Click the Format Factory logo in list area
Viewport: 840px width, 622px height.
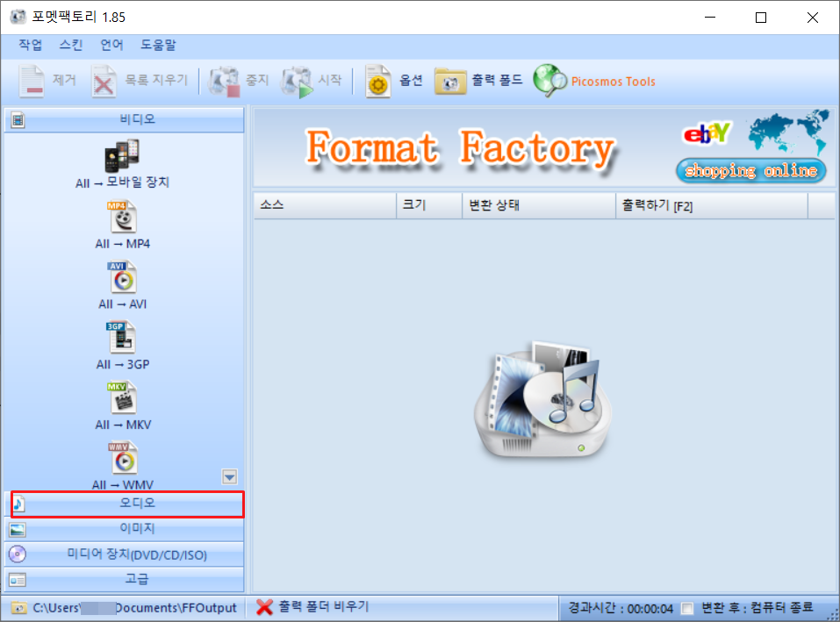click(x=542, y=400)
